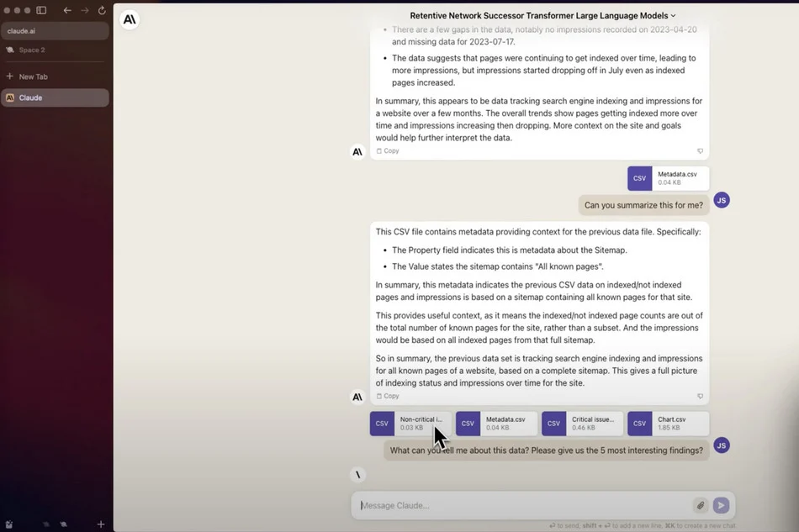Copy the response ending 'over time for the site'
The width and height of the screenshot is (799, 532).
click(x=388, y=396)
